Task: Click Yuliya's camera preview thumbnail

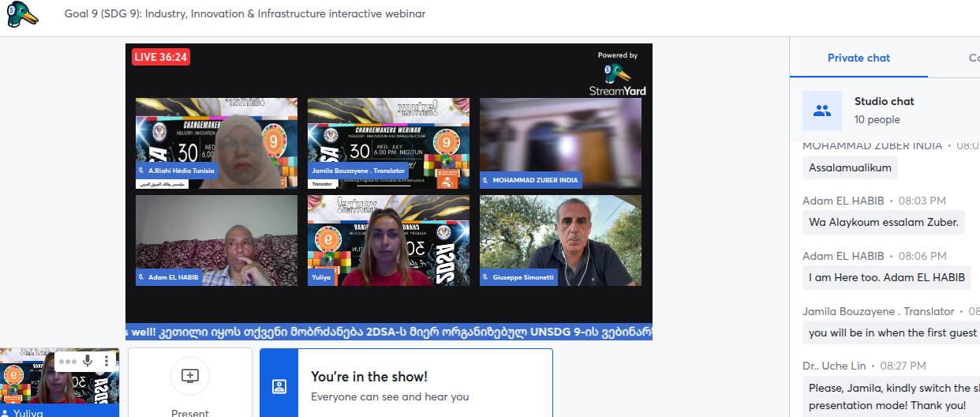Action: pos(59,382)
